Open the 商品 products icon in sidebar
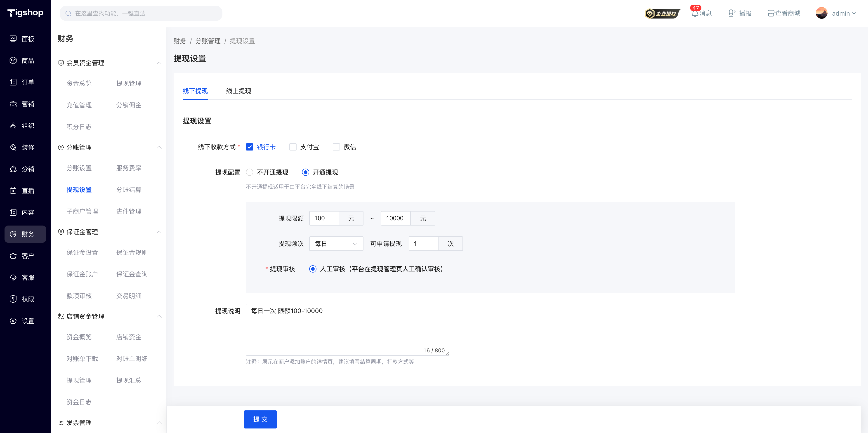868x433 pixels. pos(13,60)
